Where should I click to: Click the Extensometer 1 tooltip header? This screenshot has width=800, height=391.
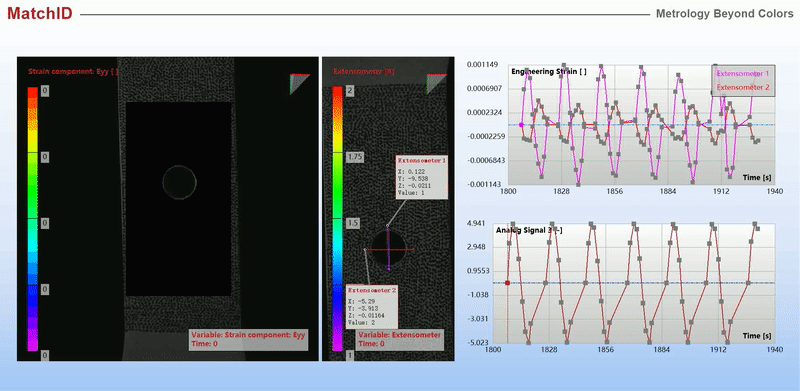[x=422, y=160]
